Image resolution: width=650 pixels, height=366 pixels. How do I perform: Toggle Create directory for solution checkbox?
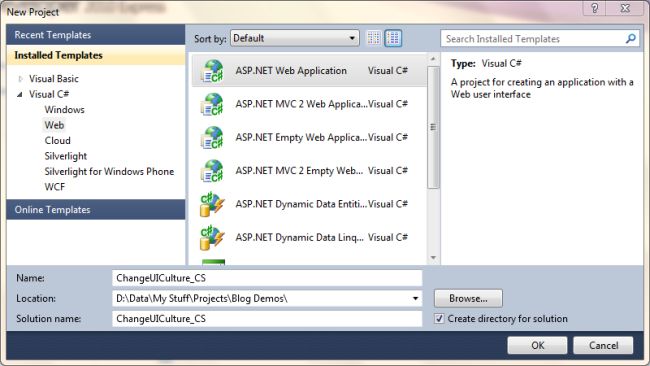439,319
